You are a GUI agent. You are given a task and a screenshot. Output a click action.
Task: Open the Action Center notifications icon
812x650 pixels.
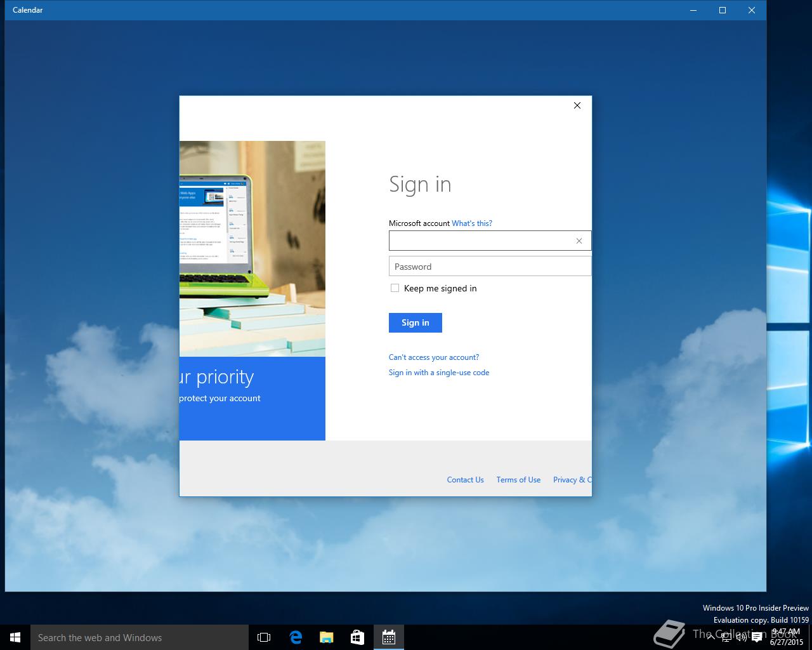(x=757, y=637)
